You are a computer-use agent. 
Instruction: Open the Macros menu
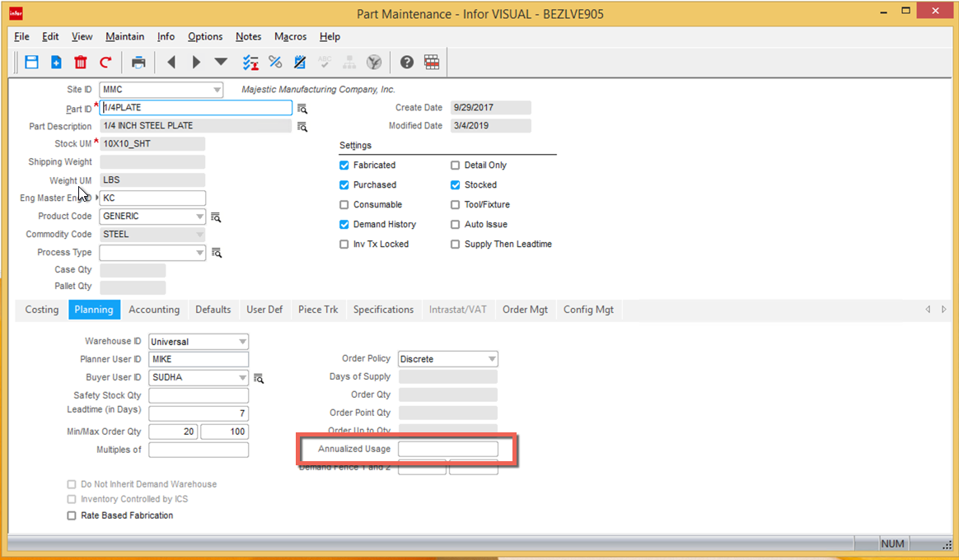click(290, 36)
